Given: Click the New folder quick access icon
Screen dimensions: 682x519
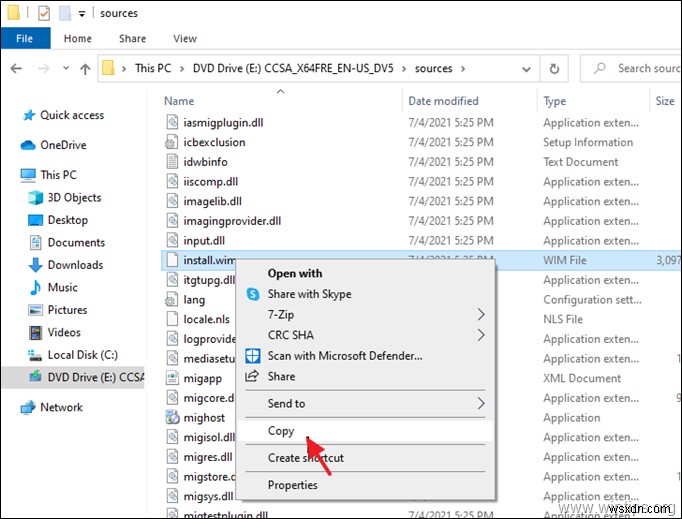Looking at the screenshot, I should (x=65, y=13).
